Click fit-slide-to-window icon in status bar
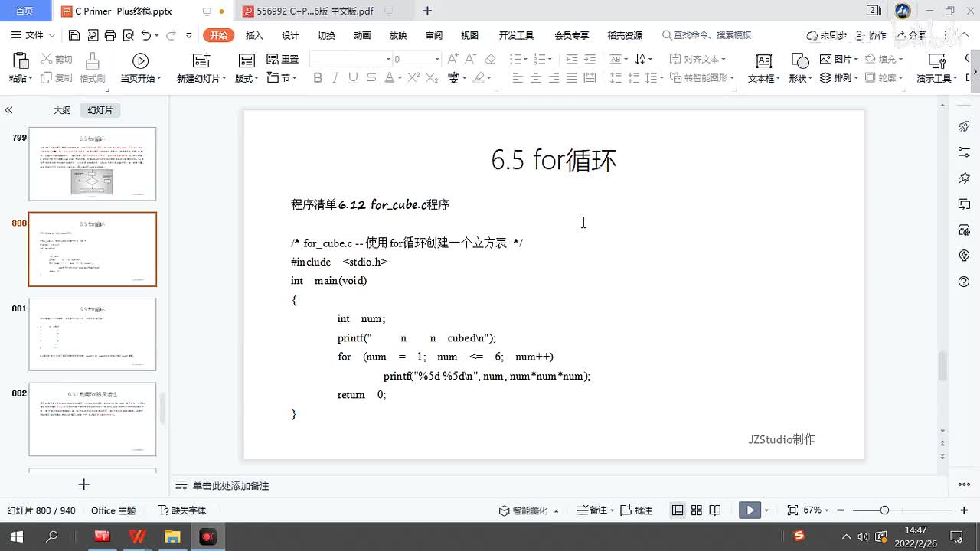 click(792, 510)
